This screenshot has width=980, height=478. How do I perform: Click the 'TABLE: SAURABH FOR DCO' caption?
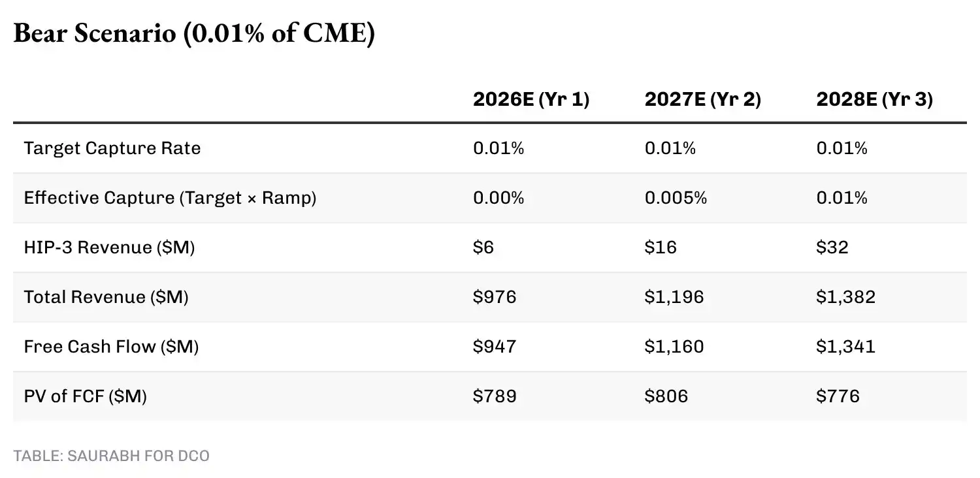[x=112, y=456]
